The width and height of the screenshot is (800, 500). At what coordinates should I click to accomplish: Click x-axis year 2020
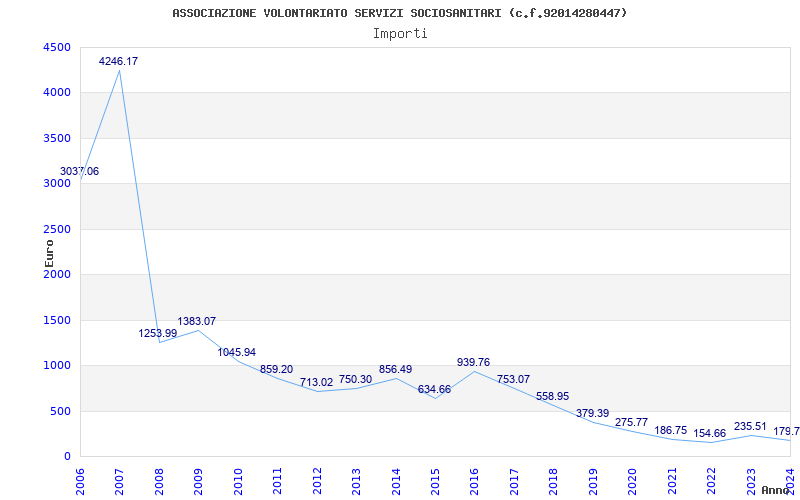tap(632, 482)
